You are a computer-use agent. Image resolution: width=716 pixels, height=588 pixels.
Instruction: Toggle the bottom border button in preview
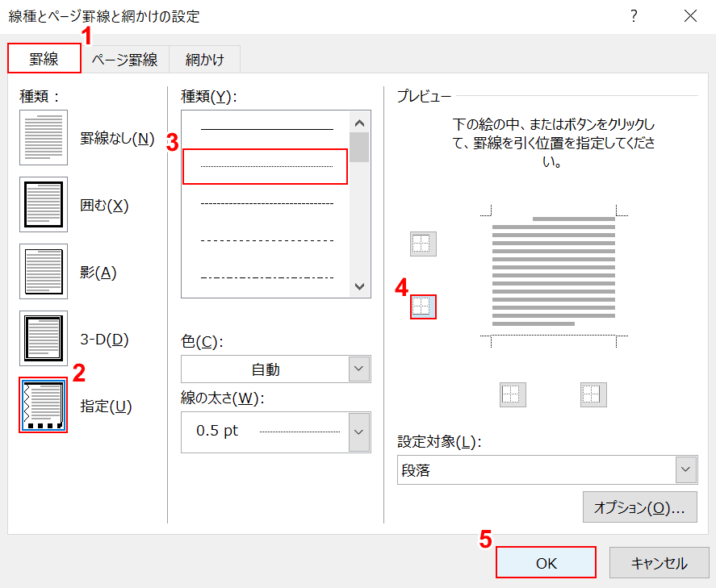coord(423,307)
